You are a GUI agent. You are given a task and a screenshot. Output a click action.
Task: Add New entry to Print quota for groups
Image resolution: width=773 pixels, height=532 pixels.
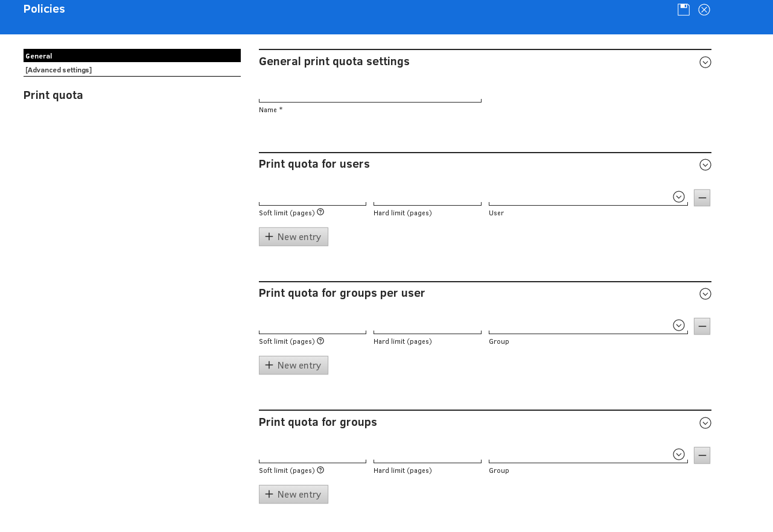coord(293,494)
